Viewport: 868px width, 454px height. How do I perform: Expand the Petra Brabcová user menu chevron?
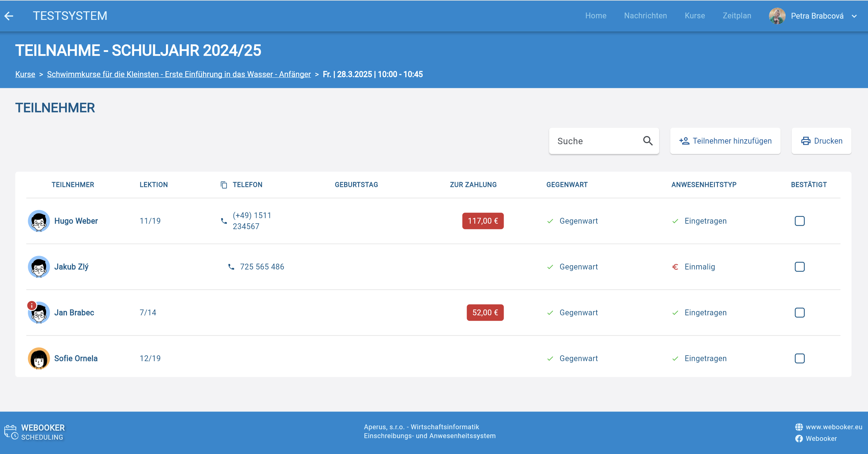(x=854, y=16)
